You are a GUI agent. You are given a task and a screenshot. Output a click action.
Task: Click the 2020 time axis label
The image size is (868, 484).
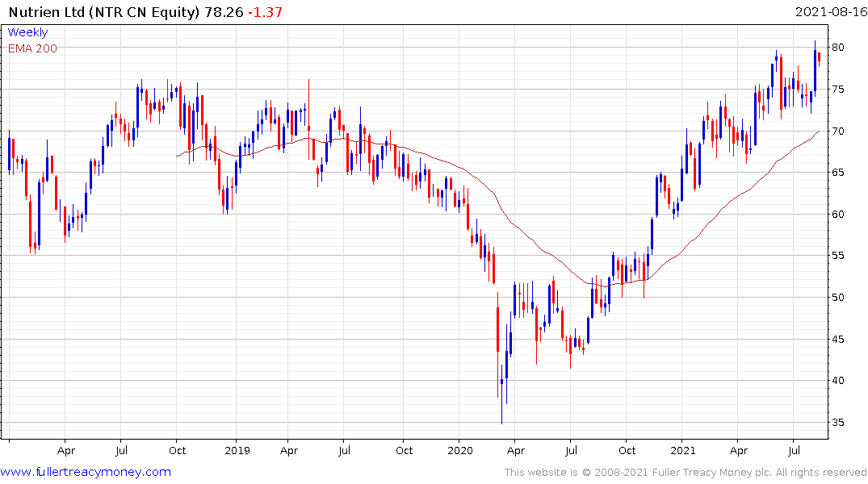tap(460, 450)
